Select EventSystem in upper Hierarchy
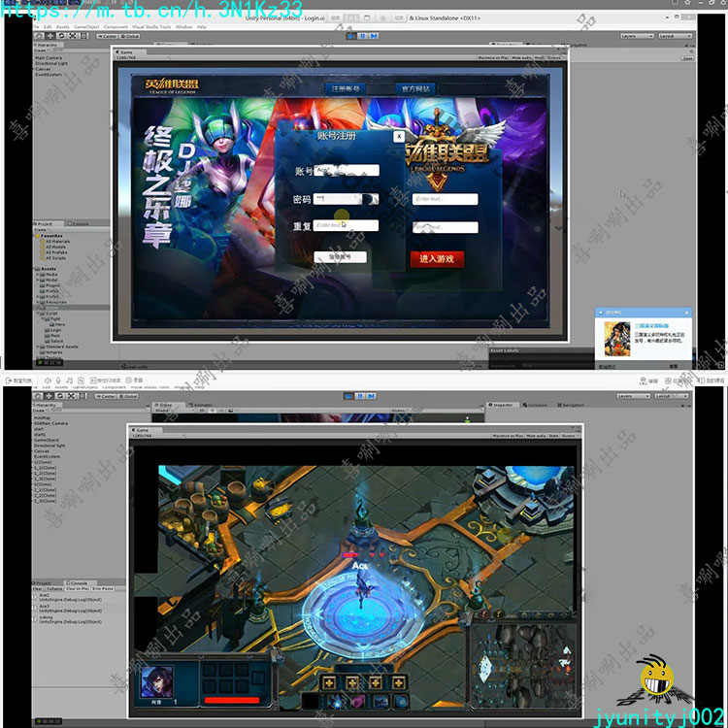This screenshot has height=728, width=728. [49, 75]
